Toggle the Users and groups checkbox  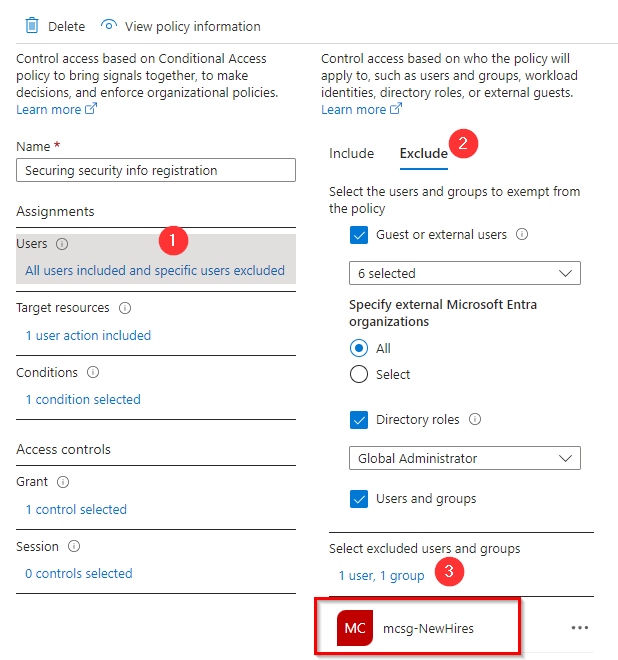[x=360, y=499]
